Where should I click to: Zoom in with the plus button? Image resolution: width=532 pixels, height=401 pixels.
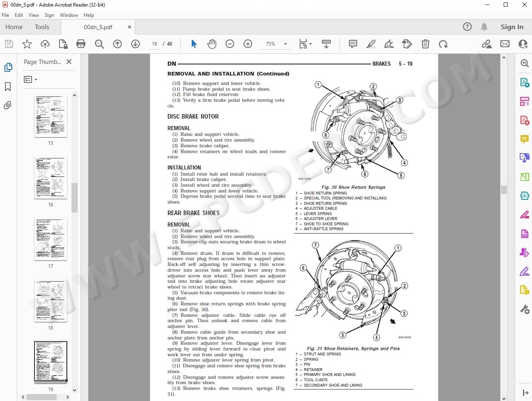248,44
